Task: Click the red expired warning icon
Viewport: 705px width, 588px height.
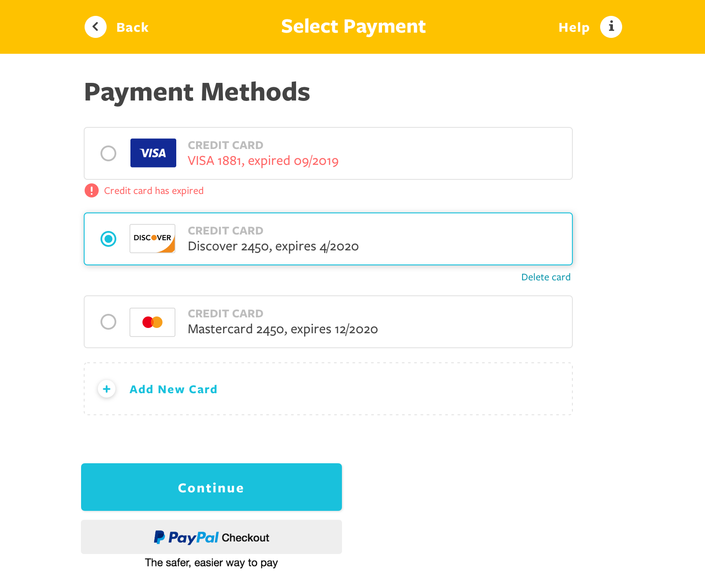Action: tap(92, 190)
